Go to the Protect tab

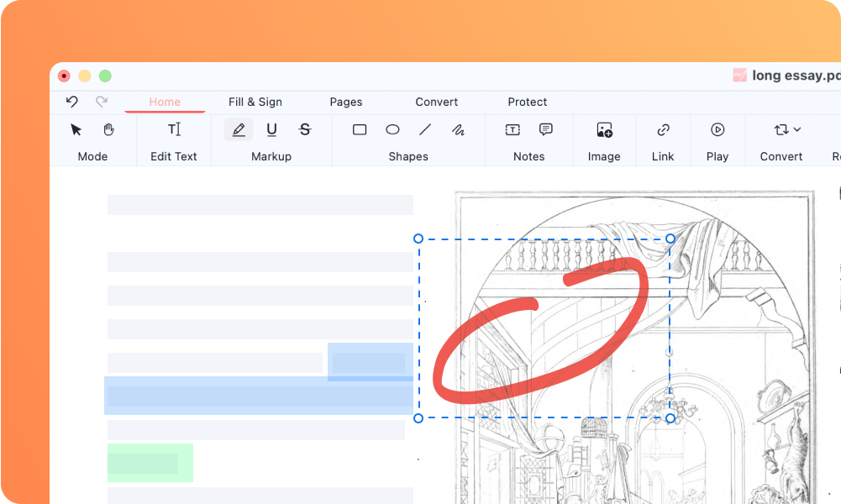pyautogui.click(x=528, y=102)
